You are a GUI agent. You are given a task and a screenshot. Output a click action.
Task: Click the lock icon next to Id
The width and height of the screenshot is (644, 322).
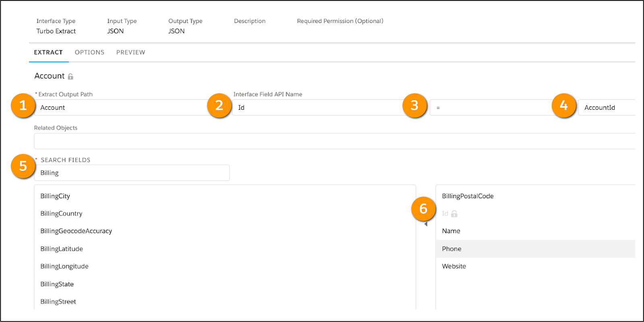454,213
